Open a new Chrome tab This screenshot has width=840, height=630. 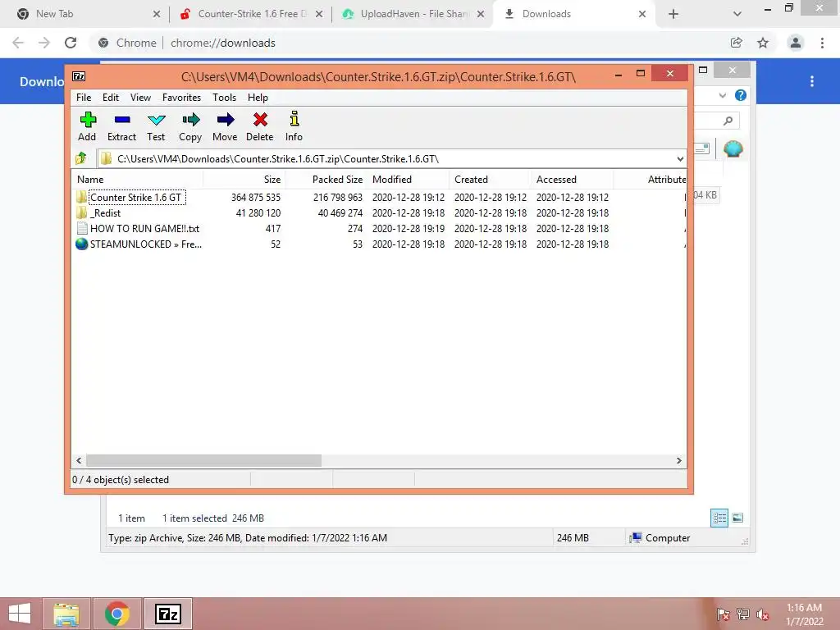coord(673,14)
